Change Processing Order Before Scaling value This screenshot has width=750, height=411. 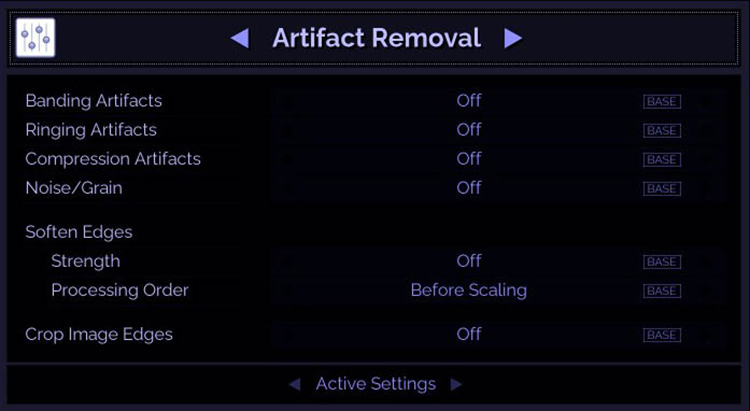pyautogui.click(x=469, y=291)
